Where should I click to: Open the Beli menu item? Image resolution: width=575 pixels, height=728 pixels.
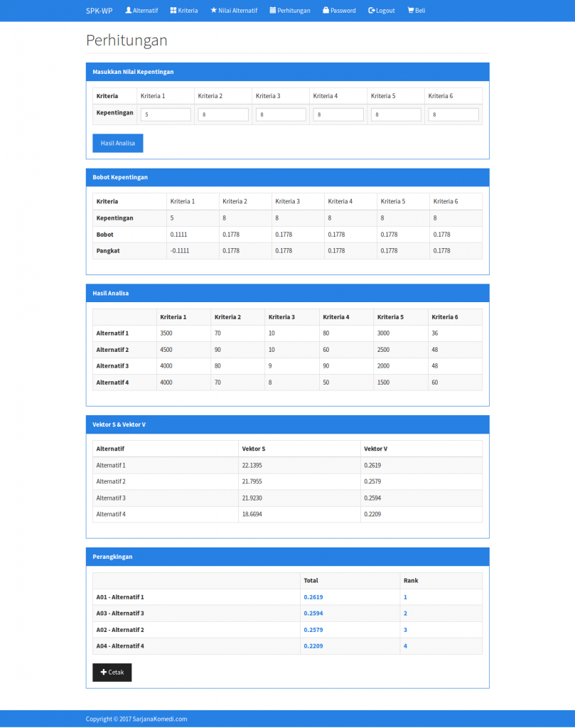coord(417,10)
